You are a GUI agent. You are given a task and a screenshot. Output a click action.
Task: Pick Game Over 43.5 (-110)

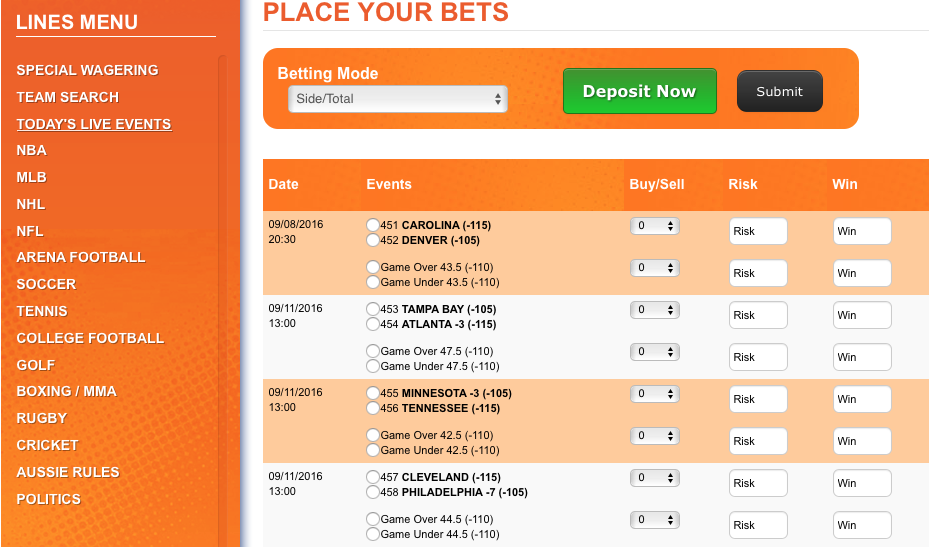pos(373,267)
